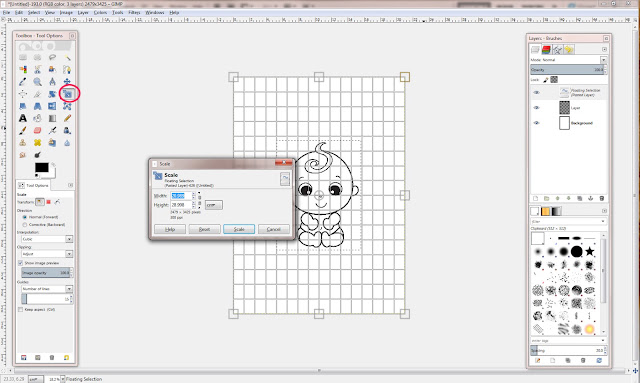
Task: Select the Corrective (Backward) direction
Action: [x=25, y=225]
